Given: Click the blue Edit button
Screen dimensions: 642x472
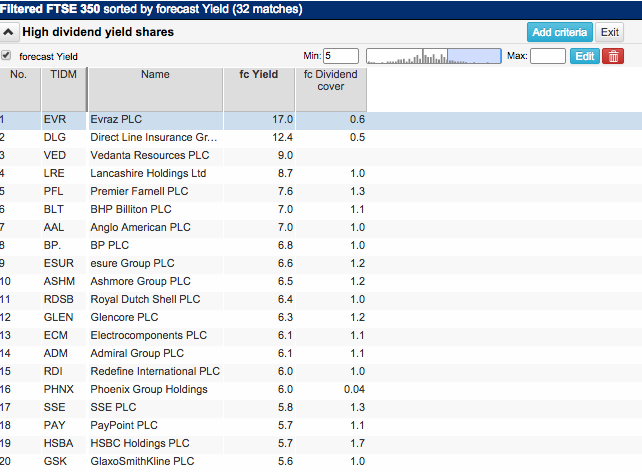Looking at the screenshot, I should 585,56.
